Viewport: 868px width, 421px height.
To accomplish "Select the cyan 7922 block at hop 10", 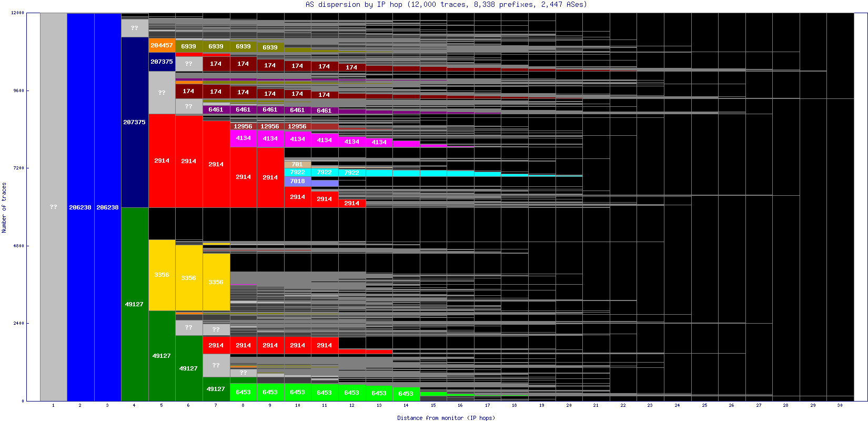I will 297,172.
